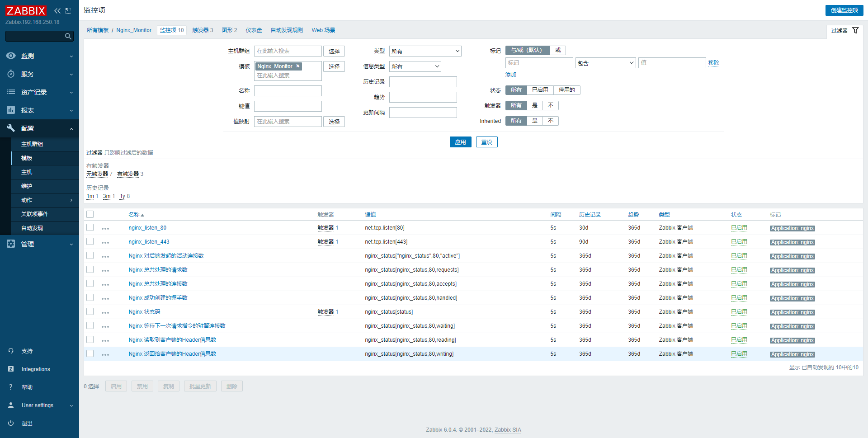Check the box for nginx_listen_443 row

click(x=90, y=241)
